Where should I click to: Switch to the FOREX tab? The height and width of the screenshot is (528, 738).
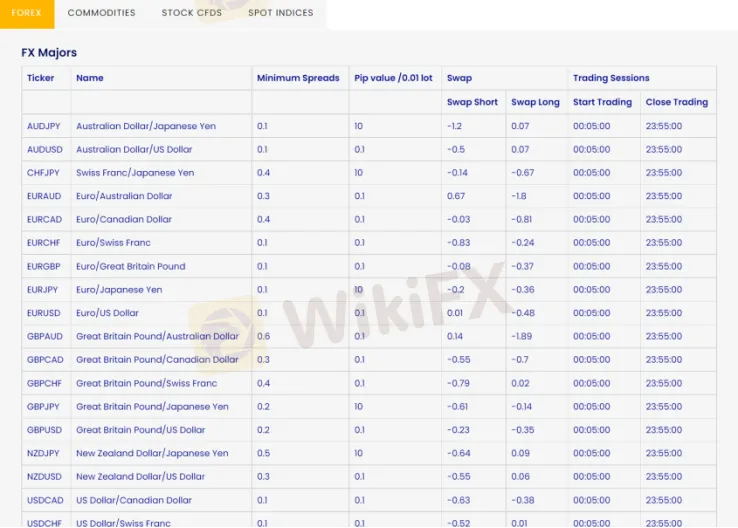[x=26, y=13]
